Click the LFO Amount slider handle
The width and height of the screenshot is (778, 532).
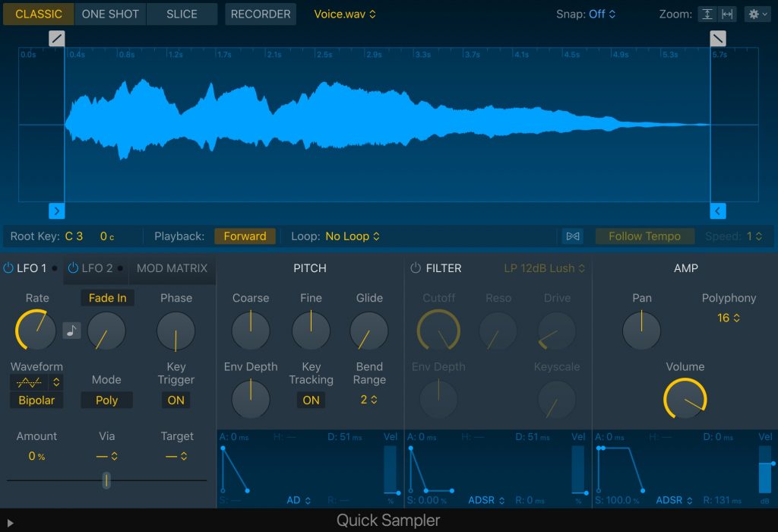click(x=106, y=481)
